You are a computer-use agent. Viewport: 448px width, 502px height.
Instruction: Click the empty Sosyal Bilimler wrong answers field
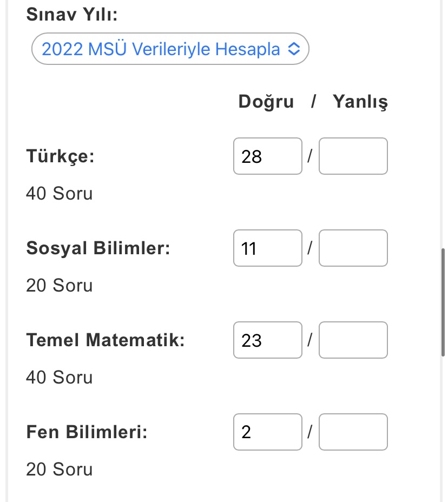353,248
